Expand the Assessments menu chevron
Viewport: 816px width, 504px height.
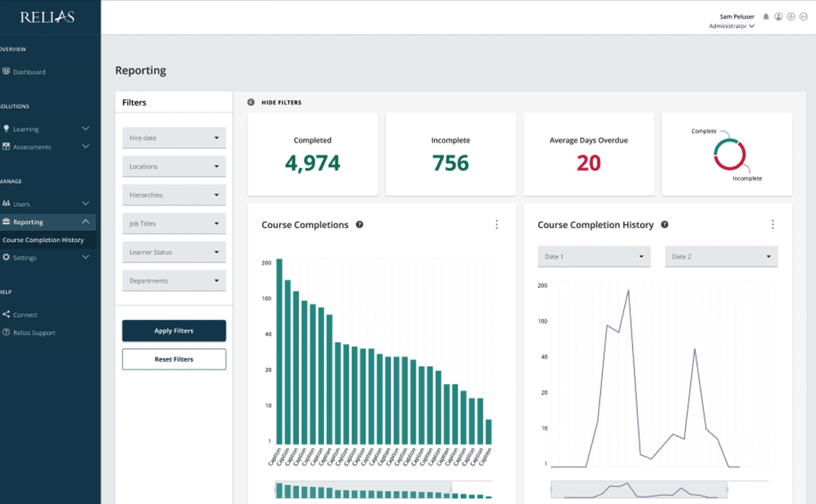pyautogui.click(x=85, y=146)
